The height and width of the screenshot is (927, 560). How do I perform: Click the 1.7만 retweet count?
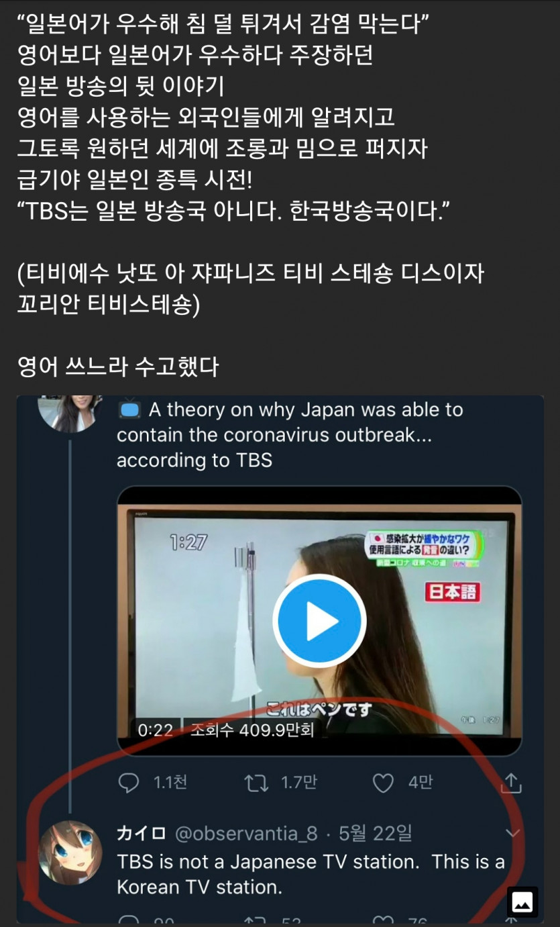coord(299,783)
